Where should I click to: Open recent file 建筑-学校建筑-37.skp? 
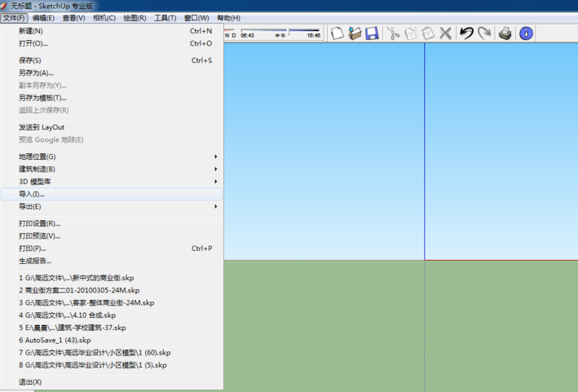[112, 328]
